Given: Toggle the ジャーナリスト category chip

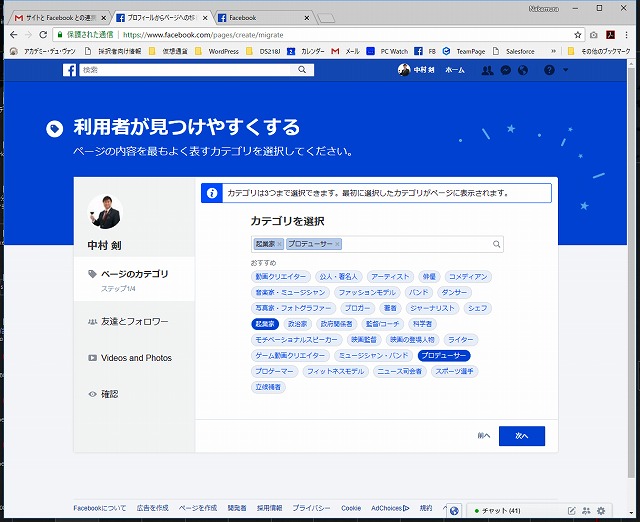Looking at the screenshot, I should pyautogui.click(x=432, y=308).
